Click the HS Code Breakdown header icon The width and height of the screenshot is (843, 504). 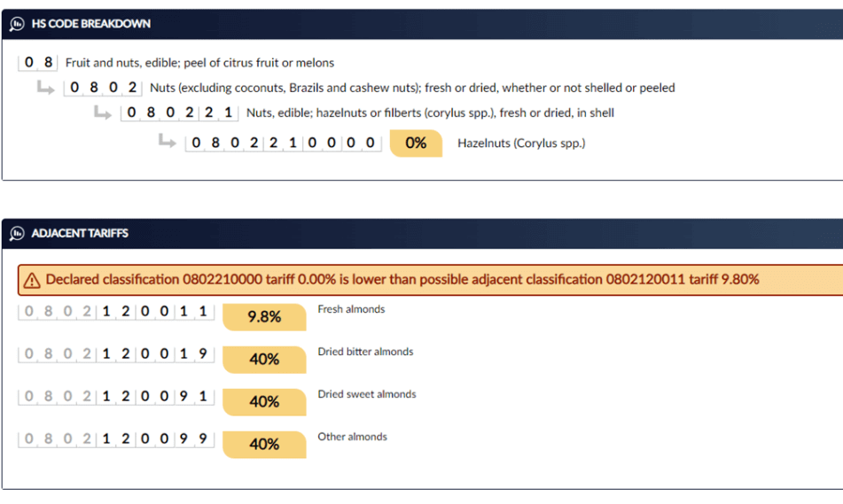click(17, 24)
